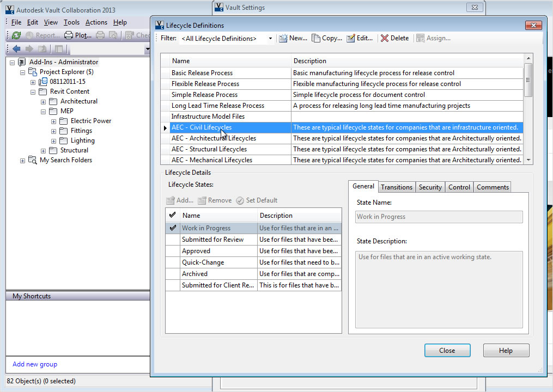Click the Forward navigation arrow
Image resolution: width=553 pixels, height=392 pixels.
pos(29,48)
